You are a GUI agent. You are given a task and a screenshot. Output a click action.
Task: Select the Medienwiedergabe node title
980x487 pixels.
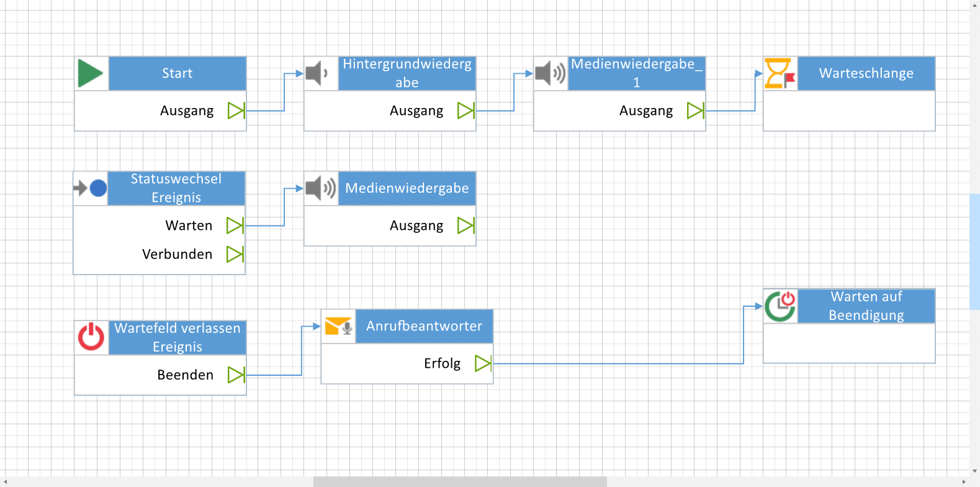tap(407, 188)
